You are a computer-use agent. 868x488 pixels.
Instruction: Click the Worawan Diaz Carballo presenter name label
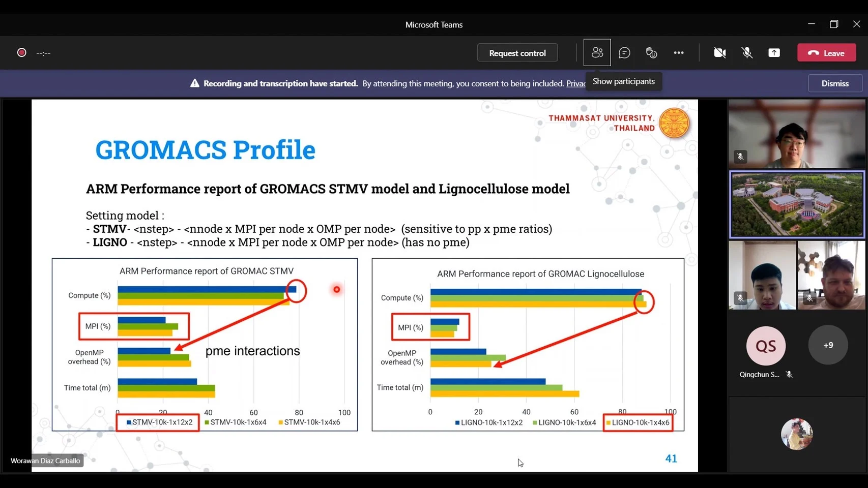click(45, 461)
